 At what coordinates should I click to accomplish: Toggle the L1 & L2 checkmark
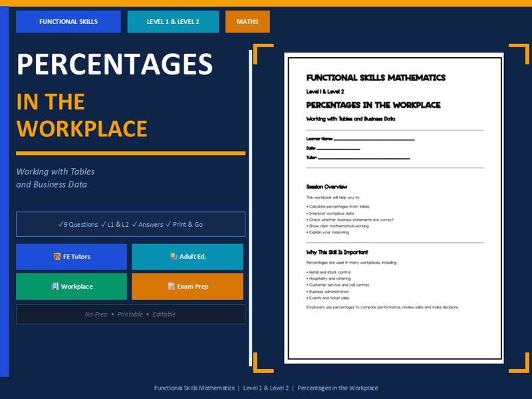pos(102,225)
